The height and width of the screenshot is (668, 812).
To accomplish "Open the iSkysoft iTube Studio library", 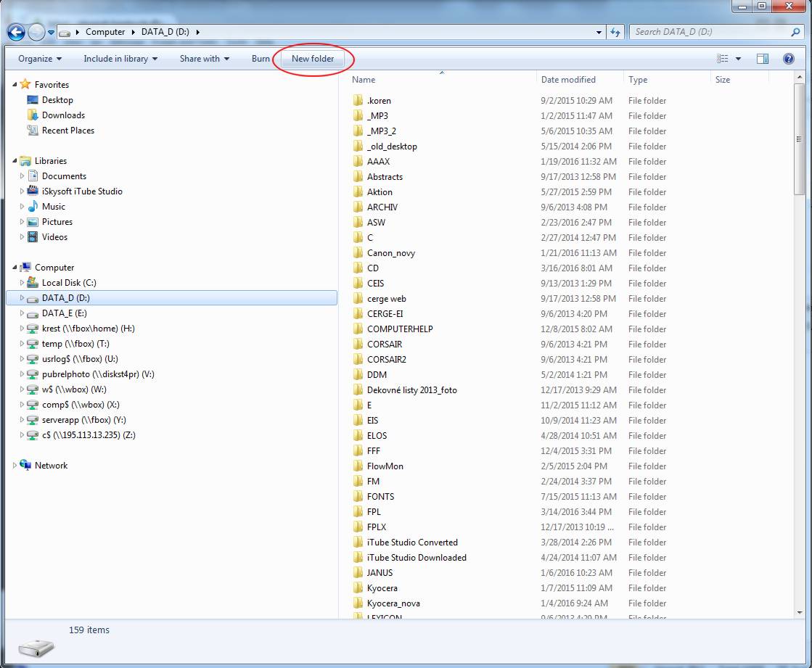I will pos(82,191).
